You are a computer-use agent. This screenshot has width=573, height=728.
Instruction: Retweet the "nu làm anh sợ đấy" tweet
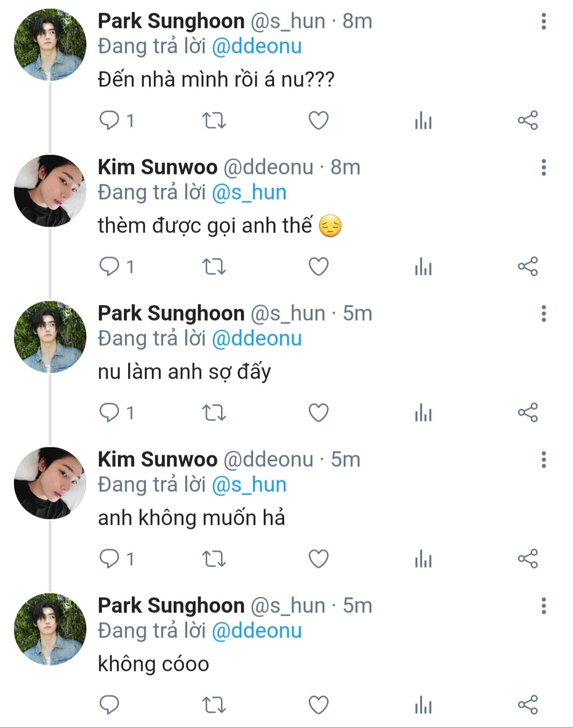pos(214,413)
